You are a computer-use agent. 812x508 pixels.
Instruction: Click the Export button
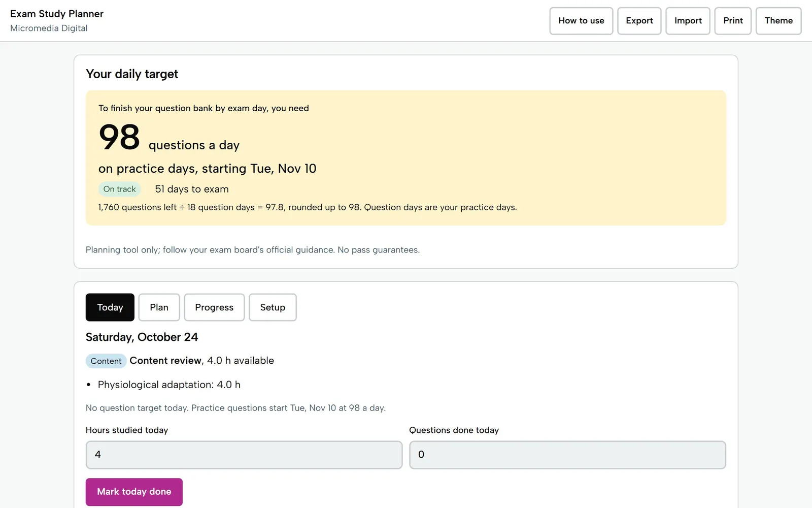639,21
